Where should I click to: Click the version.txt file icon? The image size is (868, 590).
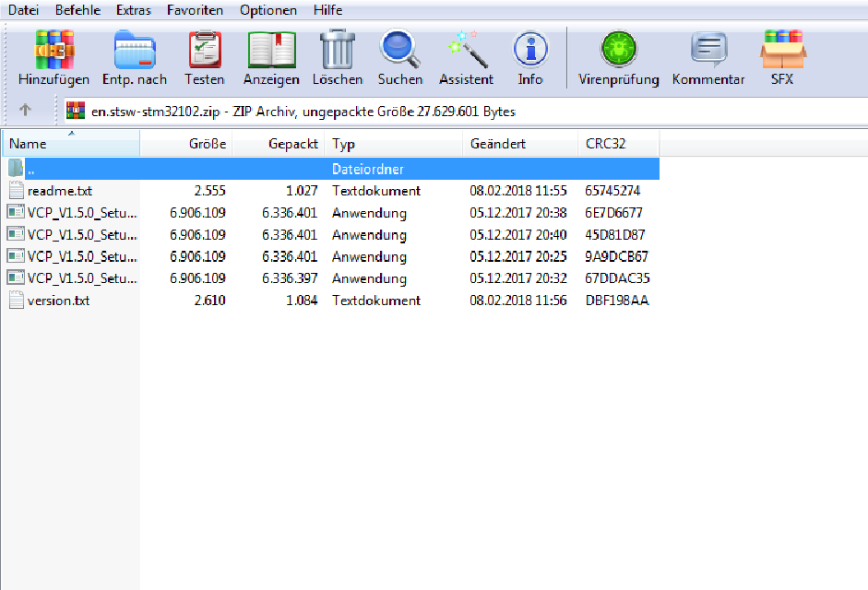point(16,300)
